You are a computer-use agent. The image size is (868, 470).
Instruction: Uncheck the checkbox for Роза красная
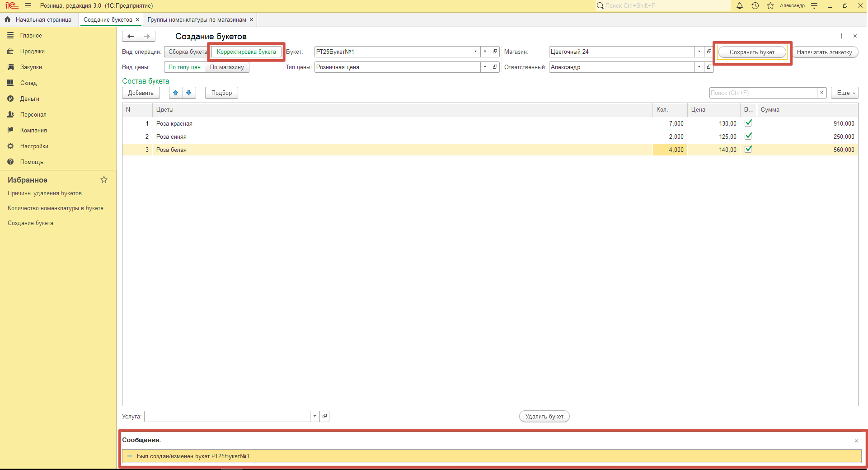[x=748, y=123]
